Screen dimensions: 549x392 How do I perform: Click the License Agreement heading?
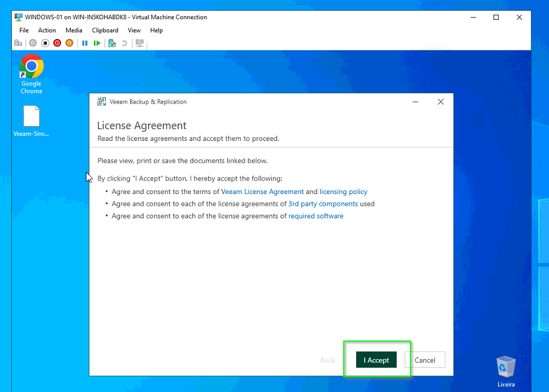click(142, 126)
